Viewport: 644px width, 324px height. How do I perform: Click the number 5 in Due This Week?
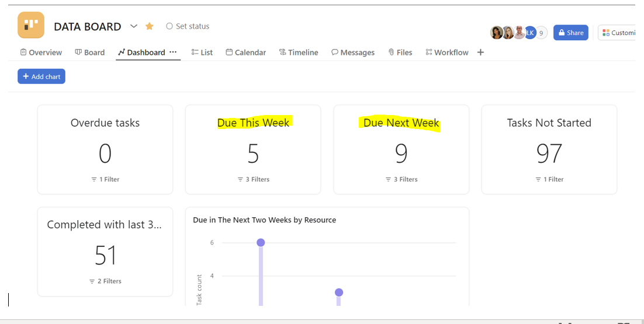[253, 154]
